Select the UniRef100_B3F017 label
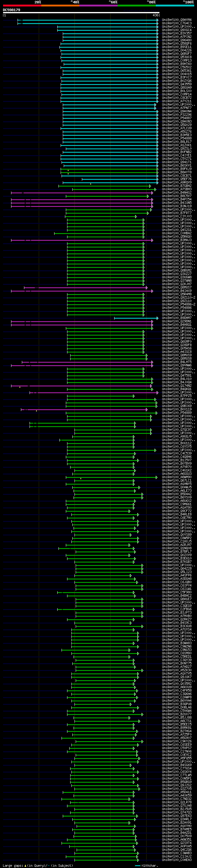 [177, 77]
